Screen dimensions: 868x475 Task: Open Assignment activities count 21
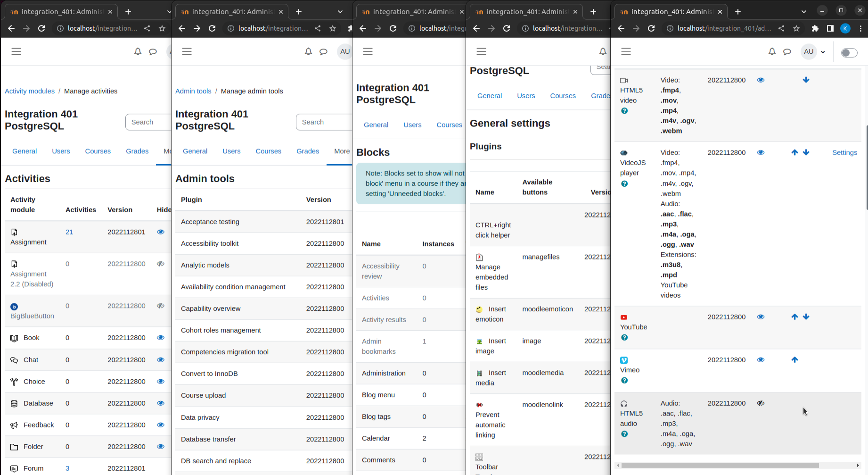click(69, 232)
